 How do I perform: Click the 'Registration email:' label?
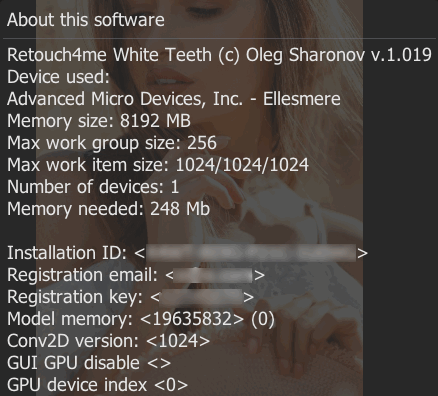(x=82, y=275)
